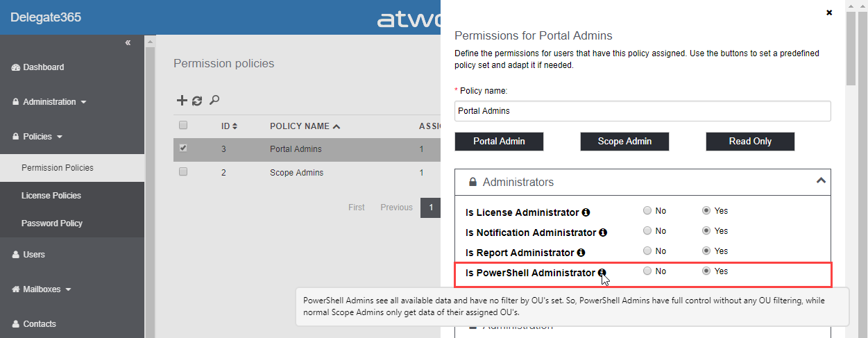Click the search magnifier icon
This screenshot has width=868, height=338.
click(x=214, y=101)
